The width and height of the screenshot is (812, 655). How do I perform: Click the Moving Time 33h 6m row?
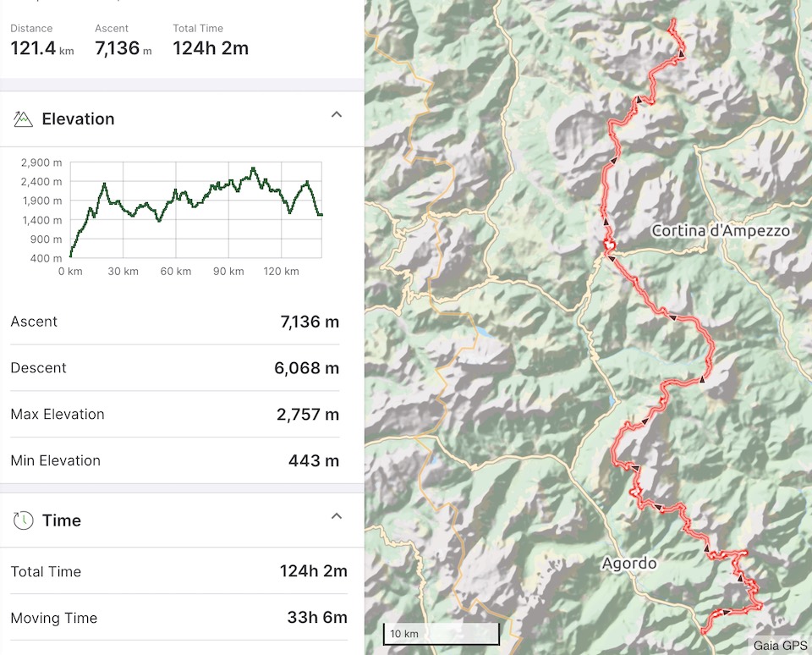178,618
